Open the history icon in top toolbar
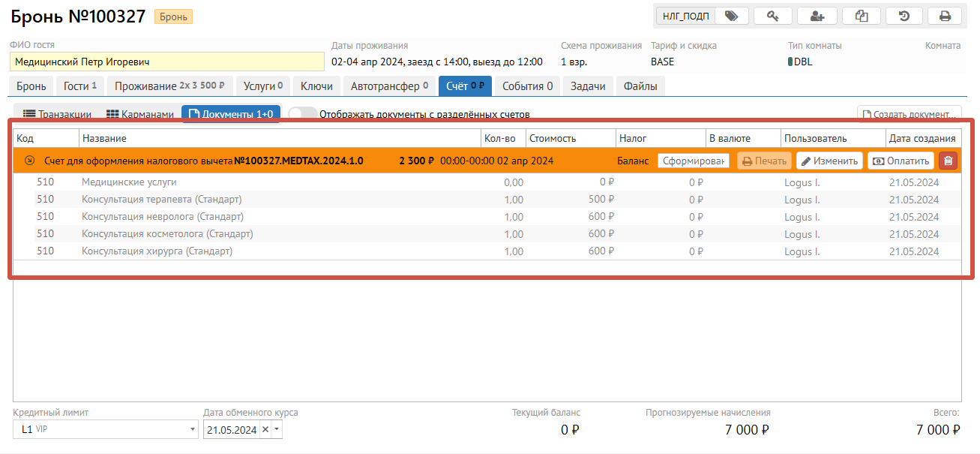The height and width of the screenshot is (454, 980). [x=904, y=16]
